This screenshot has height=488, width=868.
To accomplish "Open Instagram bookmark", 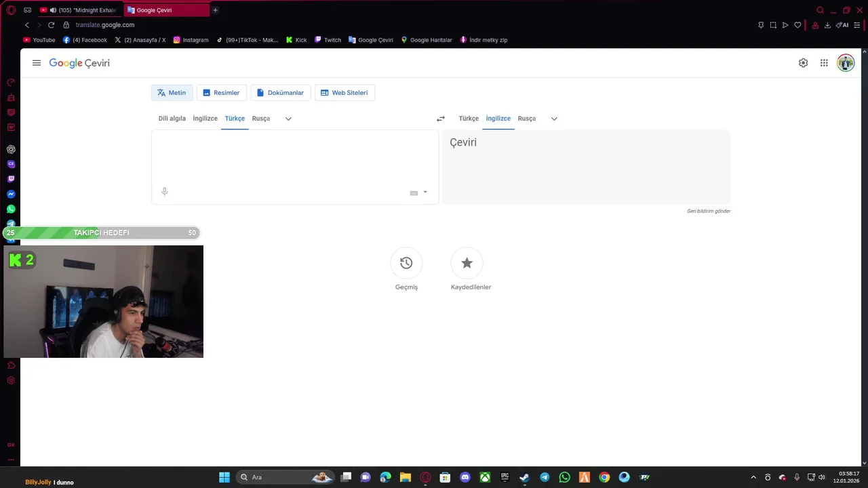I will coord(191,40).
